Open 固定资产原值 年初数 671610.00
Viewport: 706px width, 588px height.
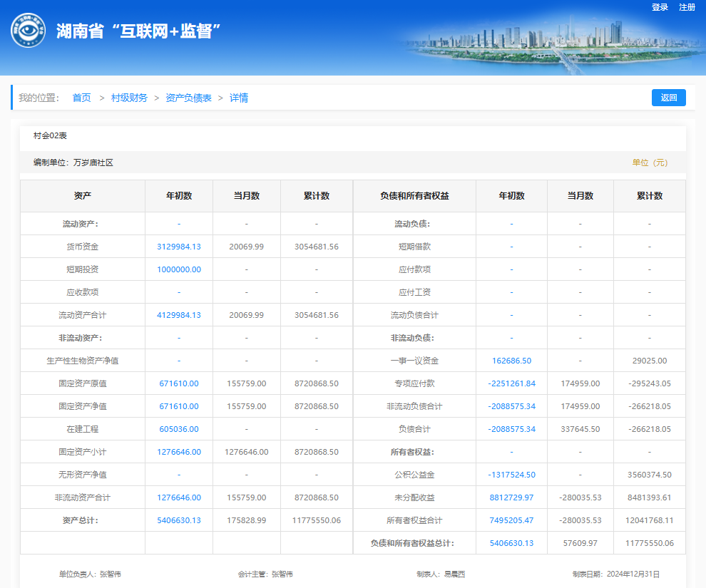coord(179,383)
